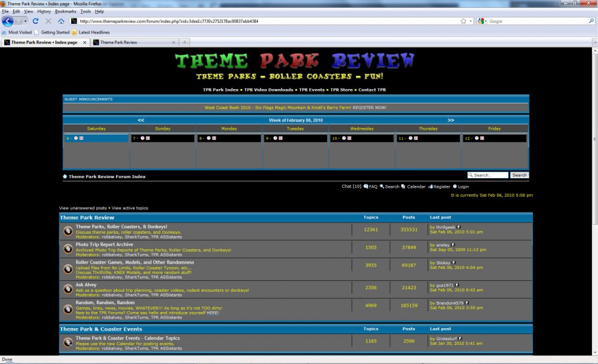Open the Calendar icon in the header bar
This screenshot has height=364, width=598.
click(402, 186)
